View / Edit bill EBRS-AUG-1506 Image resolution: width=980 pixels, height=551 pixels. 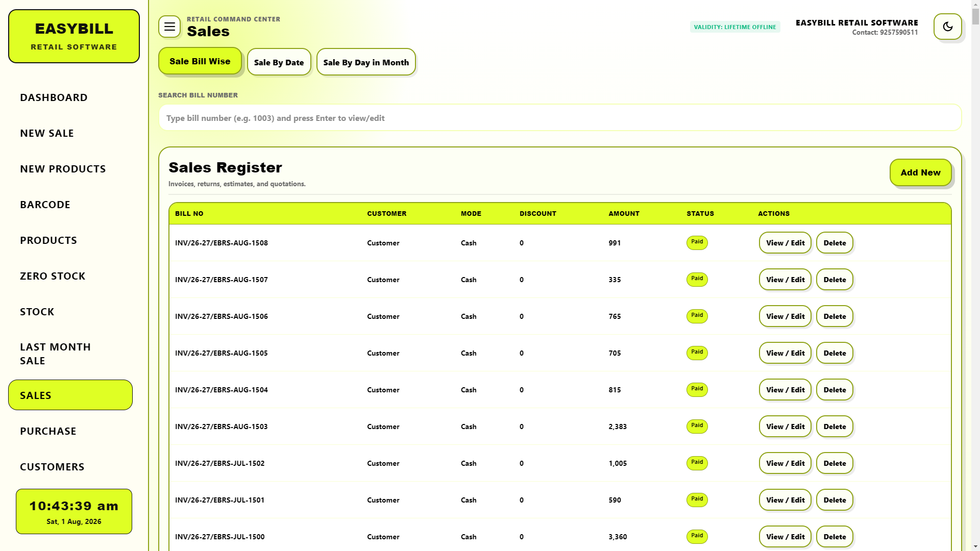tap(785, 316)
